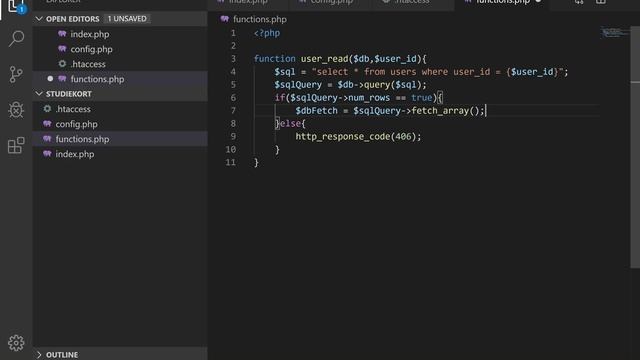Click http_response_code(406) on line 9
The width and height of the screenshot is (640, 360).
356,137
